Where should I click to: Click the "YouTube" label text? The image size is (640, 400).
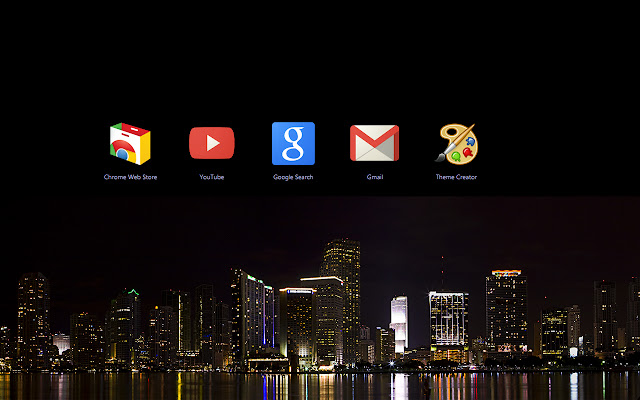(x=211, y=177)
